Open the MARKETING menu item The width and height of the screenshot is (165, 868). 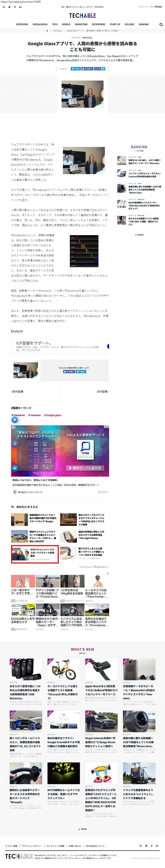81,24
